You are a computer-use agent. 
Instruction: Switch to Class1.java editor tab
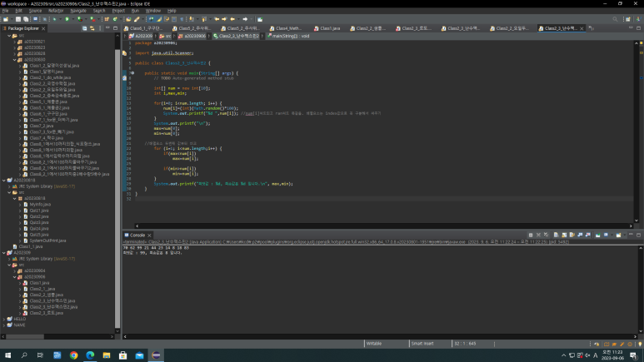point(327,28)
